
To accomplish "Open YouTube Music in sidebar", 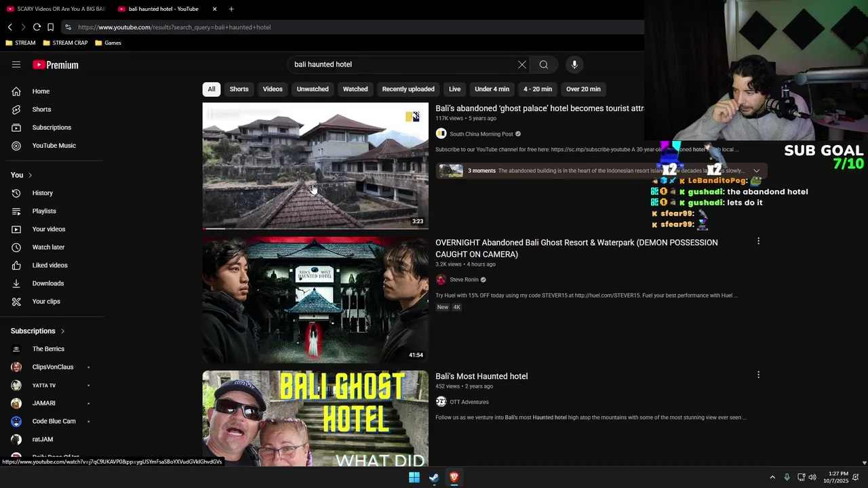I will tap(52, 146).
